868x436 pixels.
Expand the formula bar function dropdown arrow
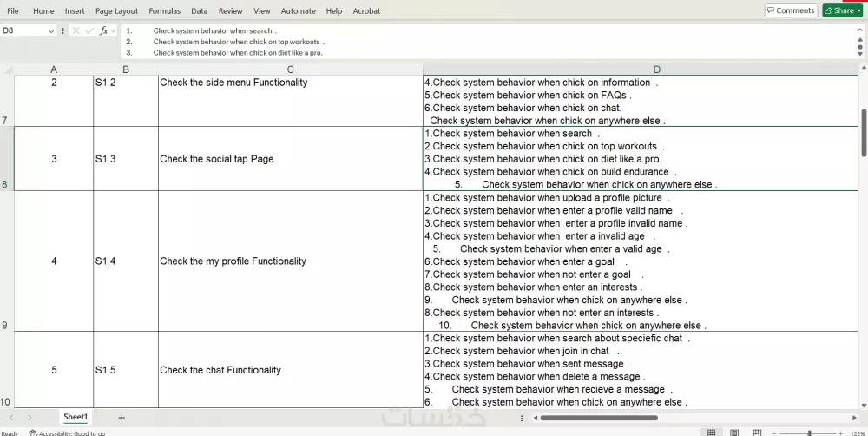(x=114, y=30)
